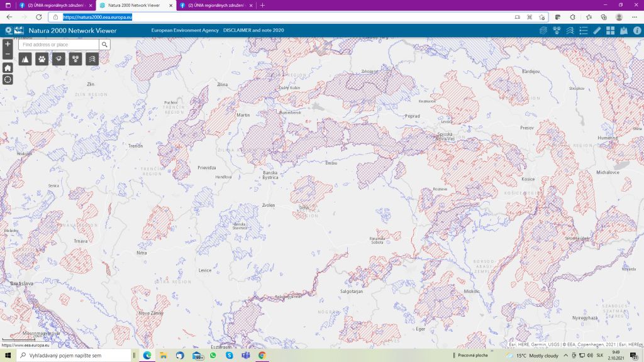Open the basemap gallery grid icon

coord(610,30)
